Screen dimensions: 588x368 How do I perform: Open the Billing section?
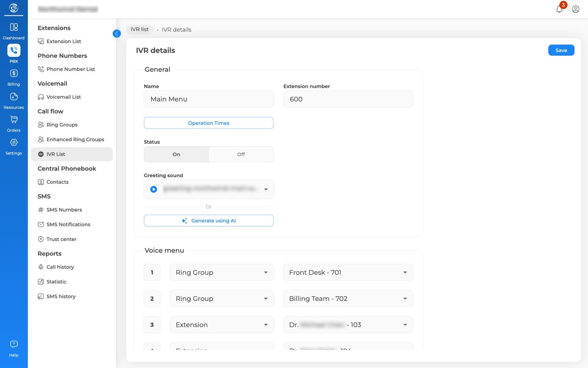(x=14, y=78)
